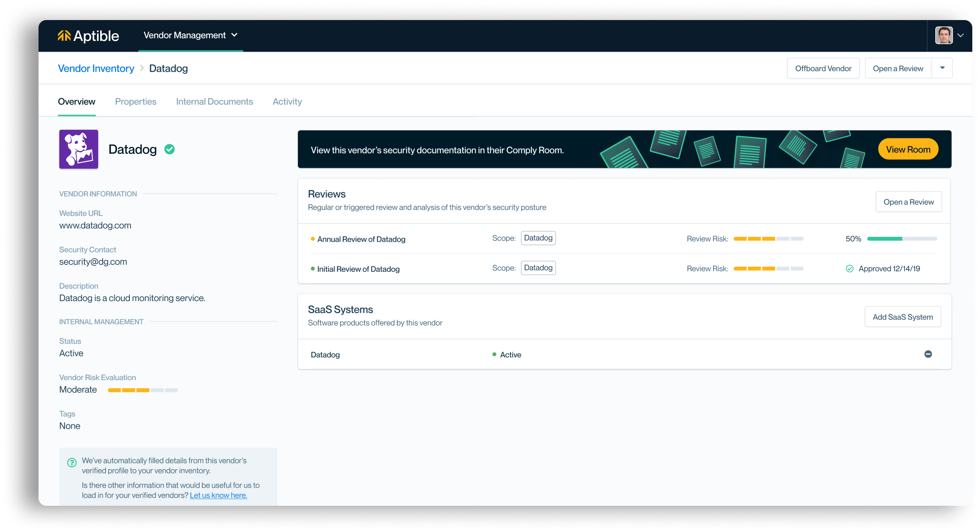This screenshot has height=532, width=980.
Task: Click Add SaaS System button
Action: pos(903,317)
